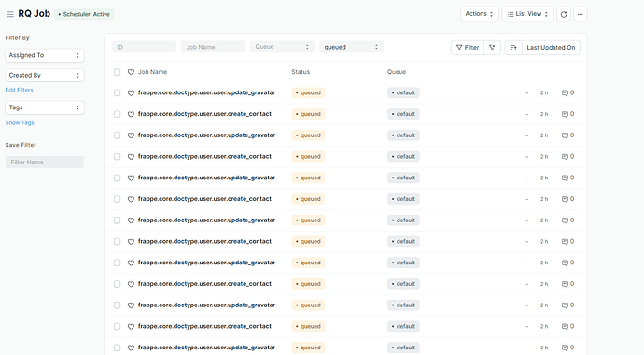Click the Status column header
Screen dimensions: 644x355
[x=301, y=72]
